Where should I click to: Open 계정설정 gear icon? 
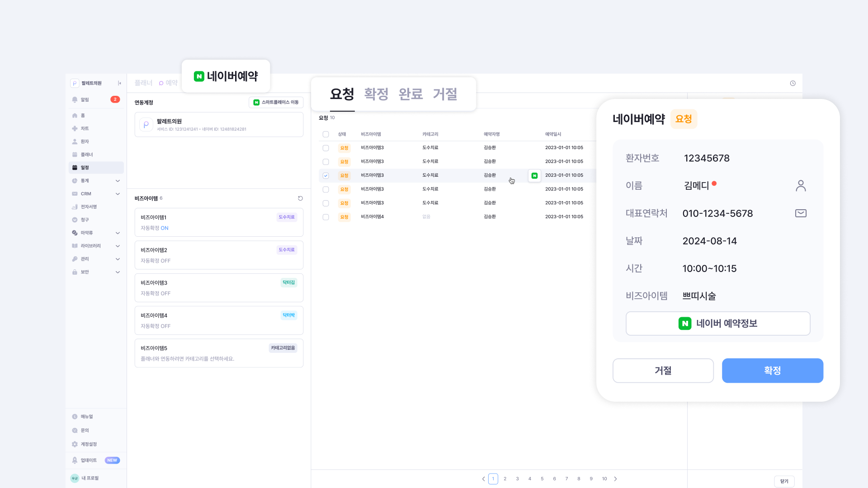75,444
